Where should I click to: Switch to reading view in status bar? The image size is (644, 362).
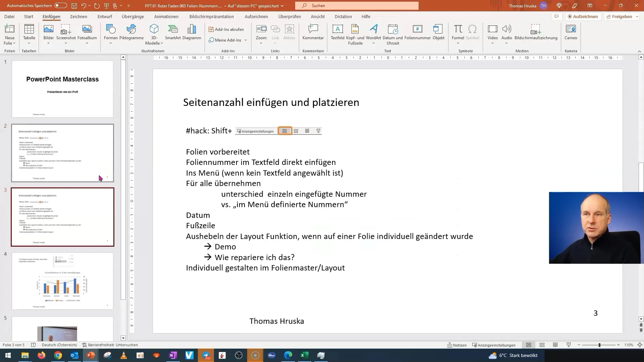[x=555, y=345]
